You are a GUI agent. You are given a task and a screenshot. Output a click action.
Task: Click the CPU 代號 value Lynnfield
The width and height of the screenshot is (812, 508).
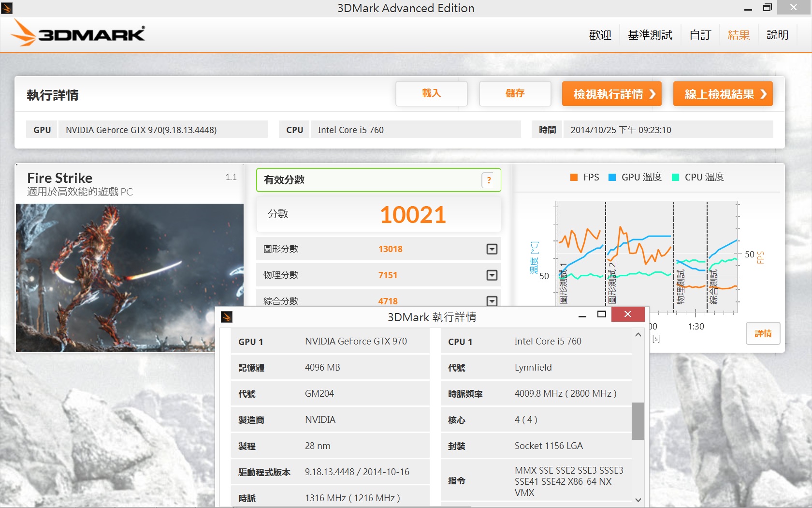tap(533, 368)
